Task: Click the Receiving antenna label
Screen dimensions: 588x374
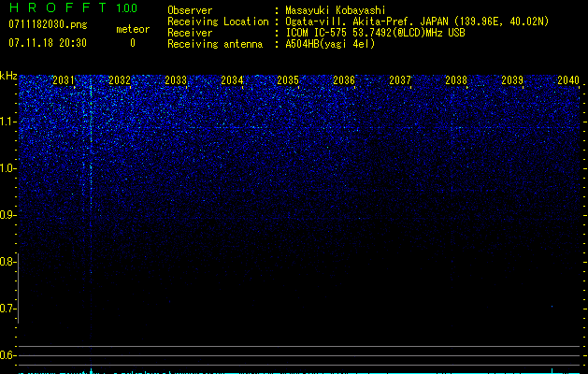Action: click(215, 44)
